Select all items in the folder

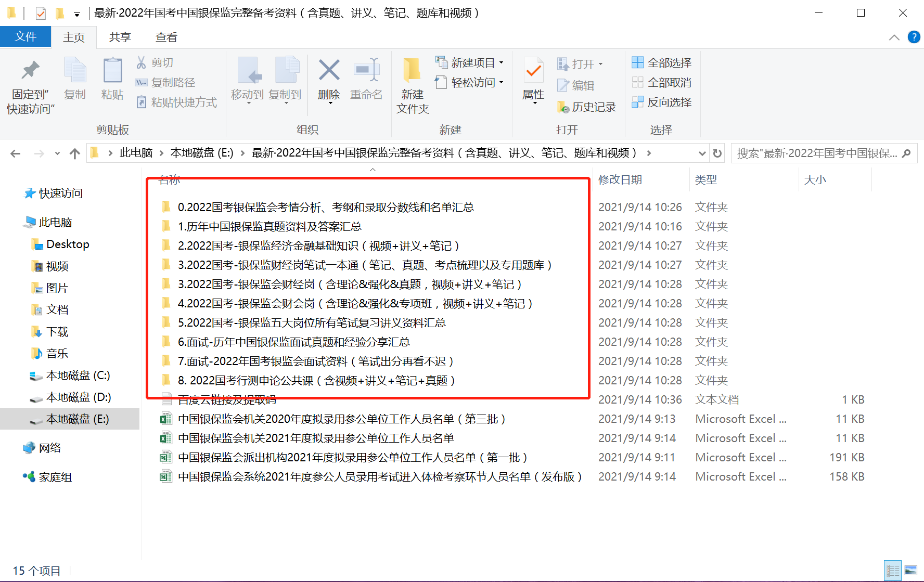tap(662, 62)
